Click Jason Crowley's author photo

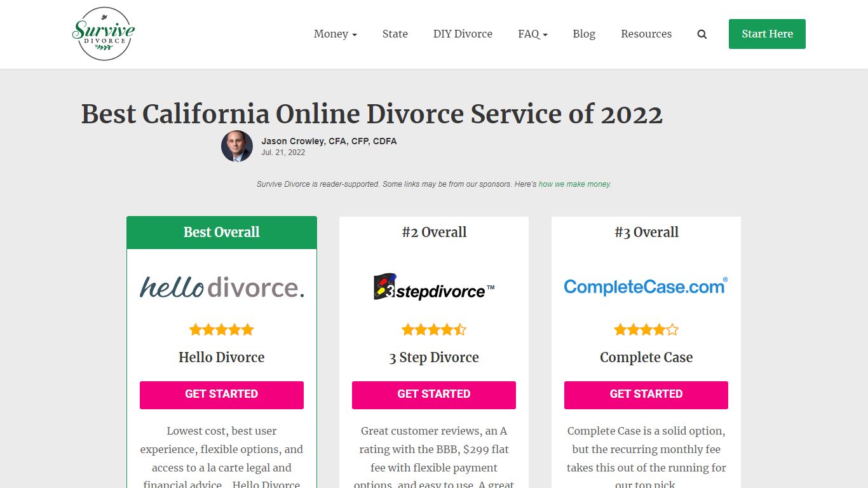pyautogui.click(x=237, y=146)
